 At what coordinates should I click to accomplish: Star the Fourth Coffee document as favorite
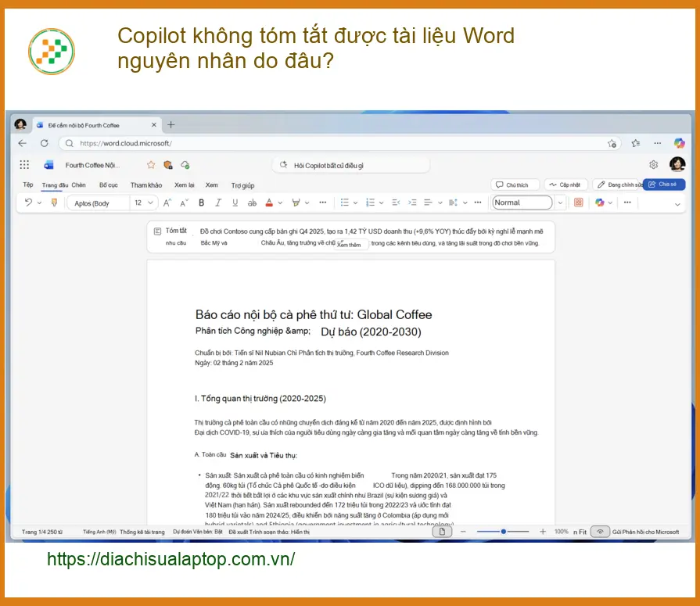click(151, 165)
